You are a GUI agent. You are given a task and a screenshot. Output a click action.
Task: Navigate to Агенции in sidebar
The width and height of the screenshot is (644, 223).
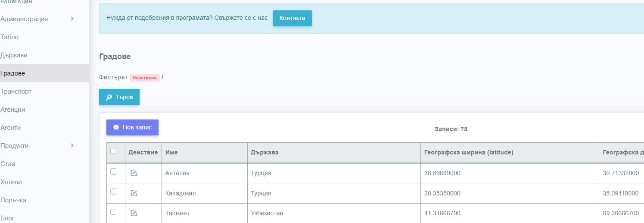coord(13,110)
